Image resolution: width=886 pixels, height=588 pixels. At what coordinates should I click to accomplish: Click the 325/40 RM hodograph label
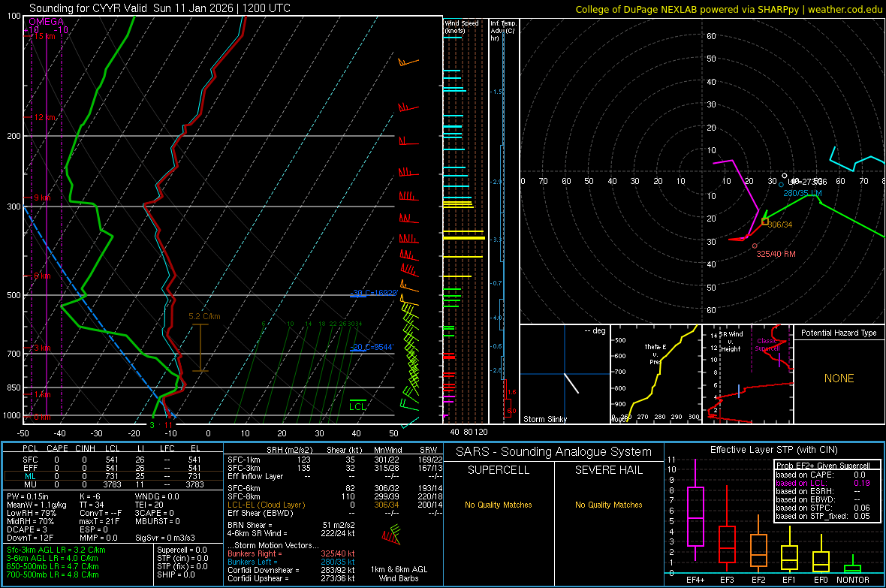776,254
